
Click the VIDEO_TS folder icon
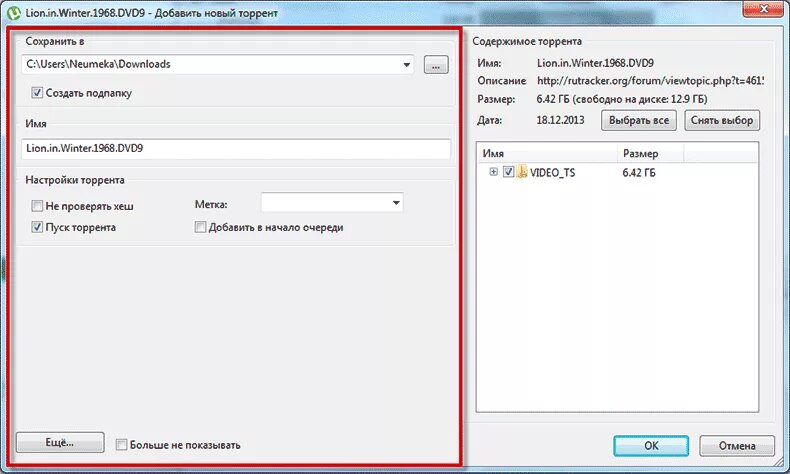(x=522, y=172)
